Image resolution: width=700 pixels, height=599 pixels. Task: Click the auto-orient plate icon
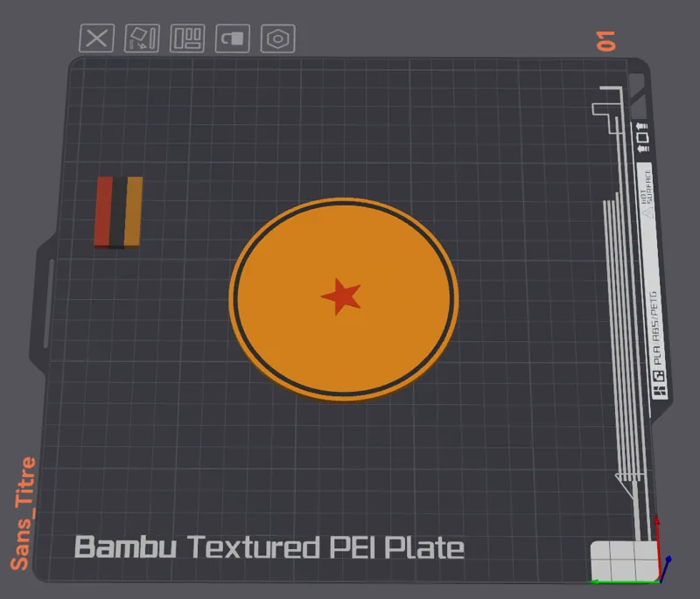142,38
